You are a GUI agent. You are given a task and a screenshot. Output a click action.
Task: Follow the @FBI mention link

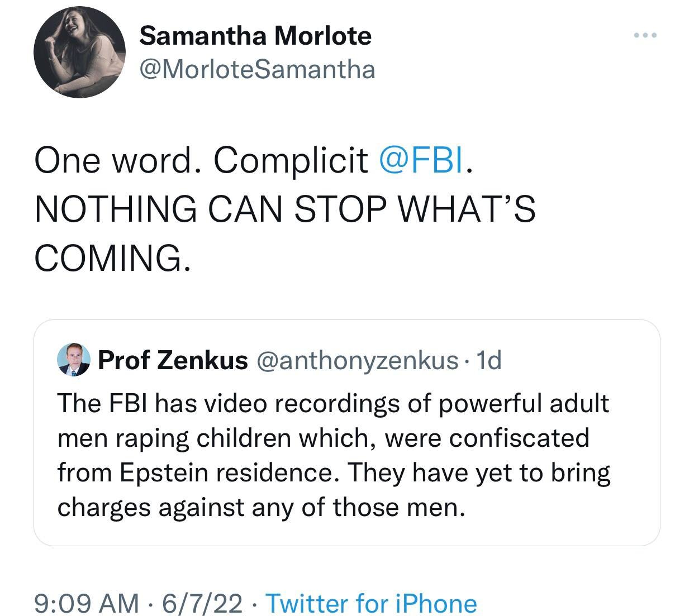(x=421, y=161)
